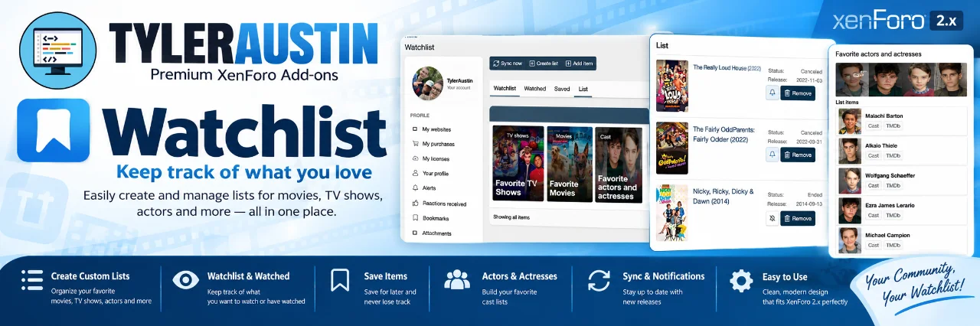
Task: Click the Create Custom Lists bullet-list icon
Action: tap(32, 280)
